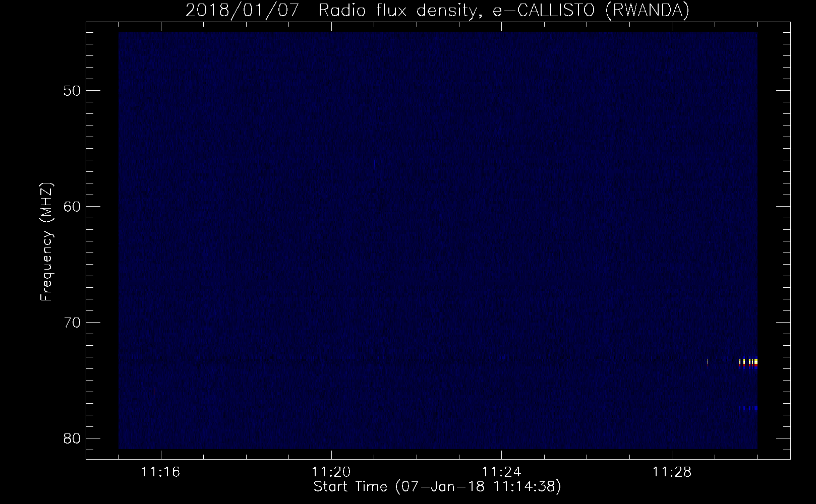Click the 11:28 time tick label
Viewport: 816px width, 504px height.
tap(672, 472)
